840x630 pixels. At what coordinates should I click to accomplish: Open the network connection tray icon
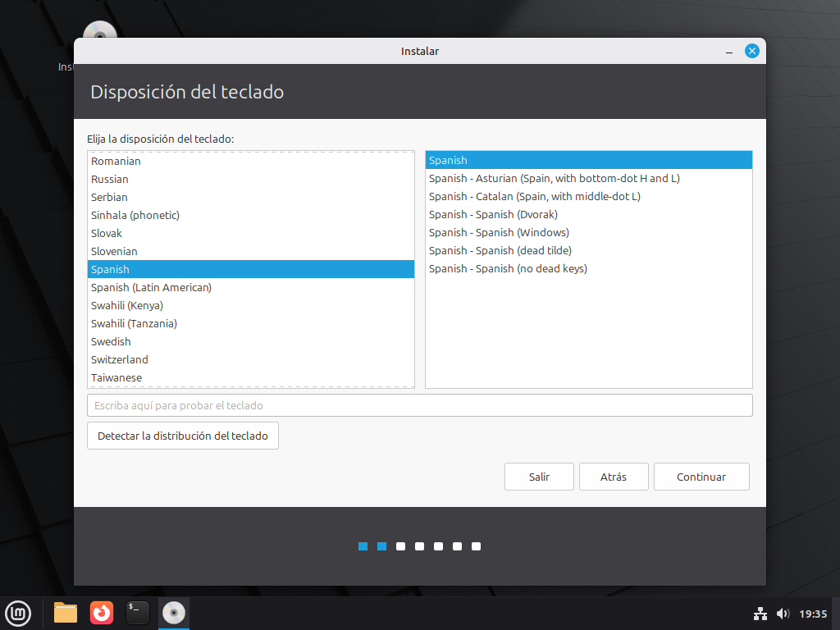coord(760,614)
